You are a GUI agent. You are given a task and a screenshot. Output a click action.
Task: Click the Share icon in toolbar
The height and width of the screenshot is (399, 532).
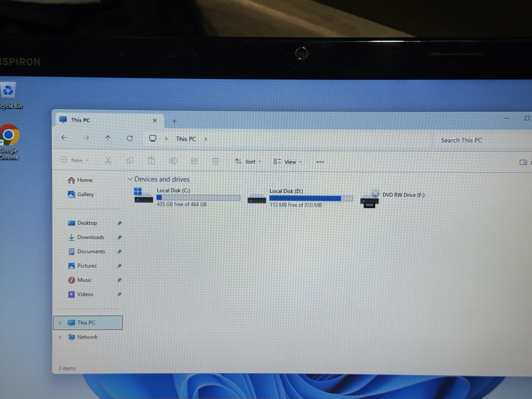click(x=195, y=161)
